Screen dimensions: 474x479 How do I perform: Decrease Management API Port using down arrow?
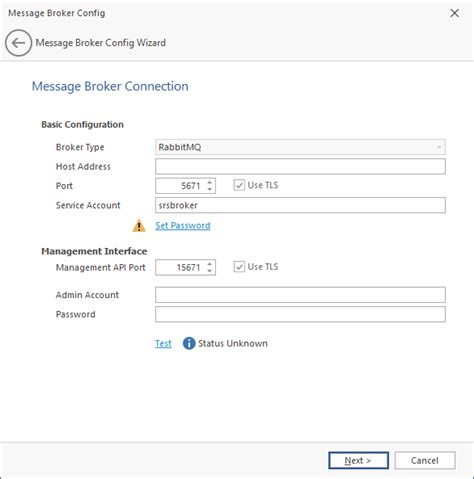tap(210, 271)
